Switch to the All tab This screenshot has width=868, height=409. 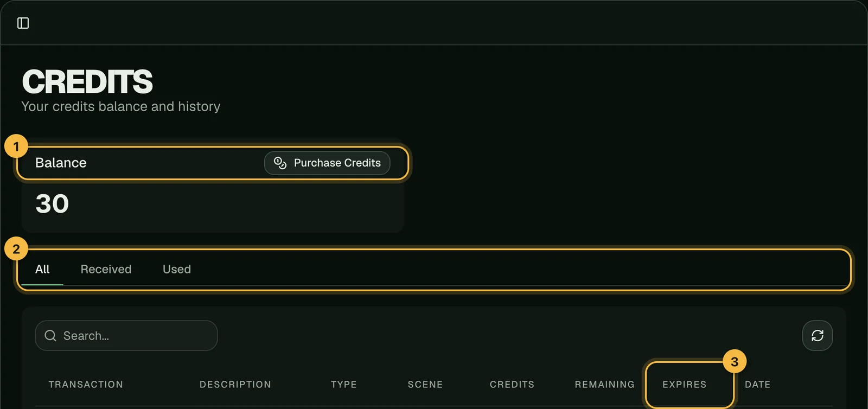(x=42, y=269)
